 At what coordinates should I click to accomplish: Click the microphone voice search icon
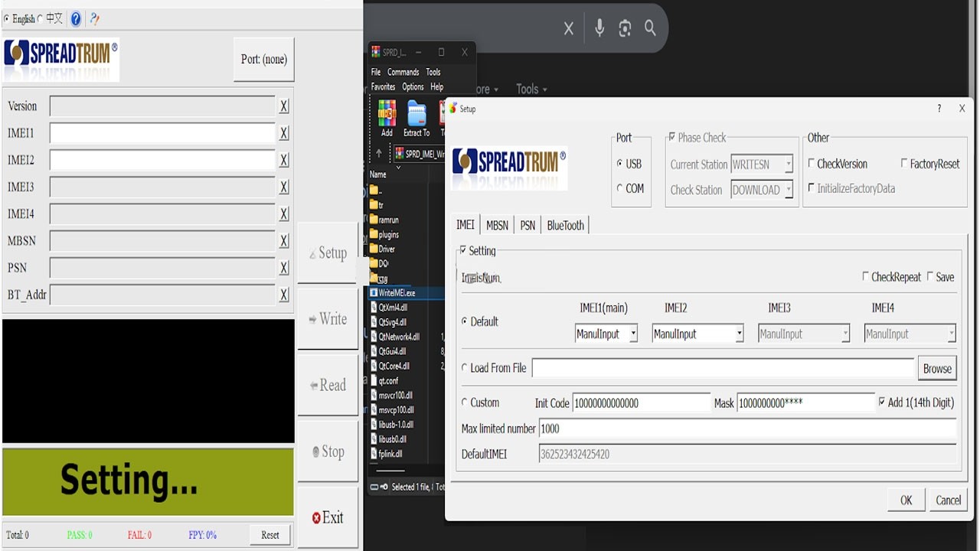point(599,28)
